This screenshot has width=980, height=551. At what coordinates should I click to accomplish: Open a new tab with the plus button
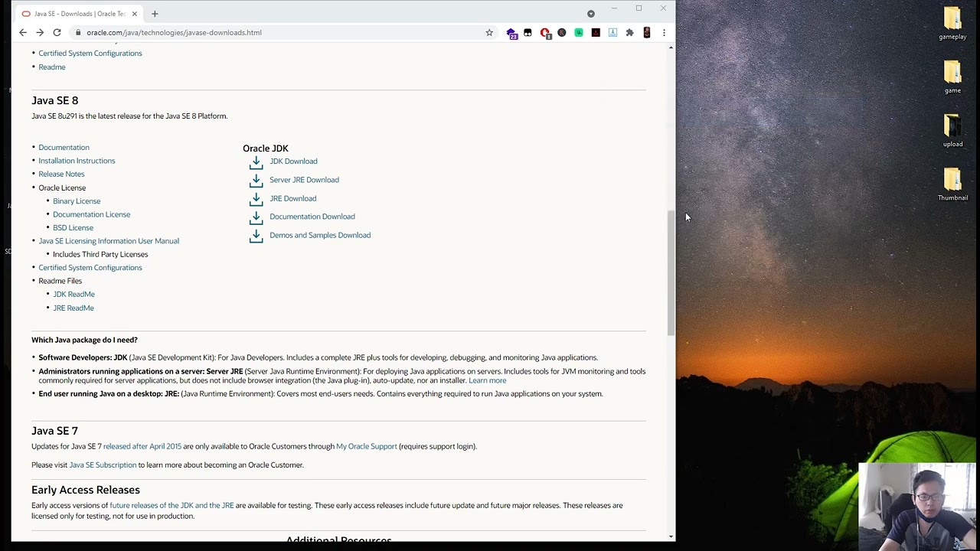[155, 13]
